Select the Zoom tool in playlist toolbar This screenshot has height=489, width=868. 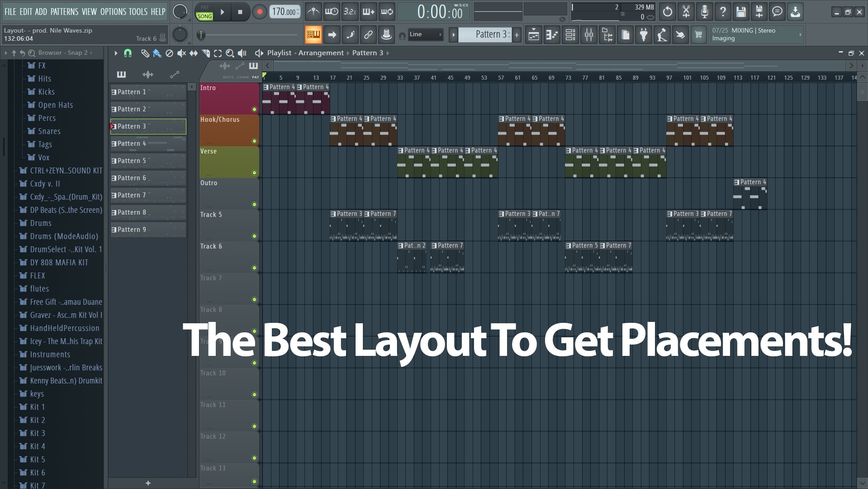pyautogui.click(x=230, y=53)
